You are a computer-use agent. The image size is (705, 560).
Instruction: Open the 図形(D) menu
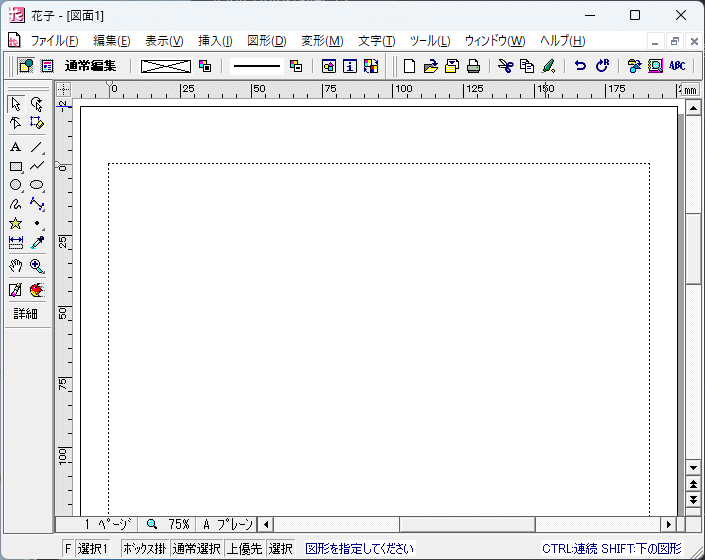click(x=266, y=41)
